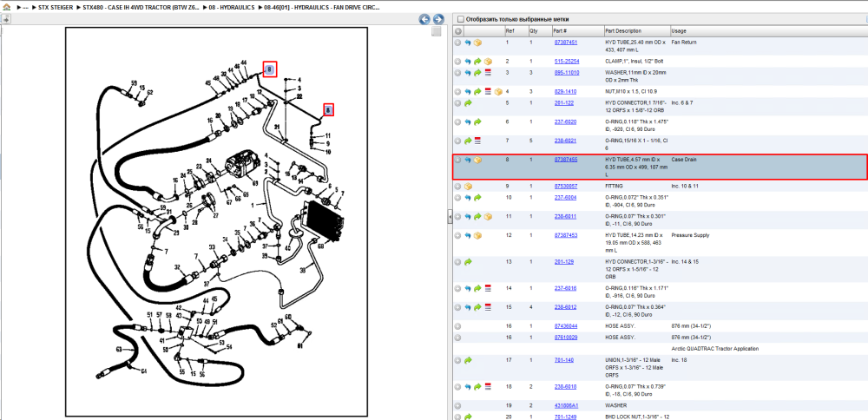Toggle the selection circle on part 237-6020 row

click(457, 121)
